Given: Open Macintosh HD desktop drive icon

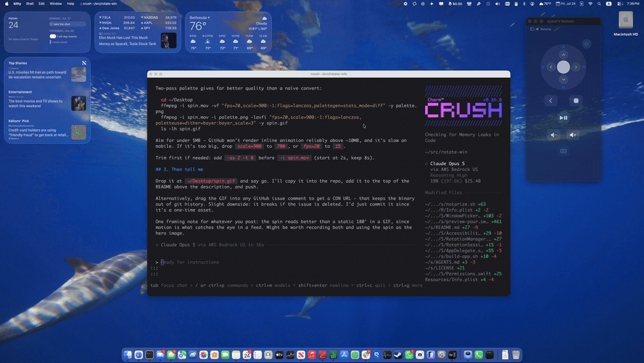Looking at the screenshot, I should pyautogui.click(x=626, y=24).
